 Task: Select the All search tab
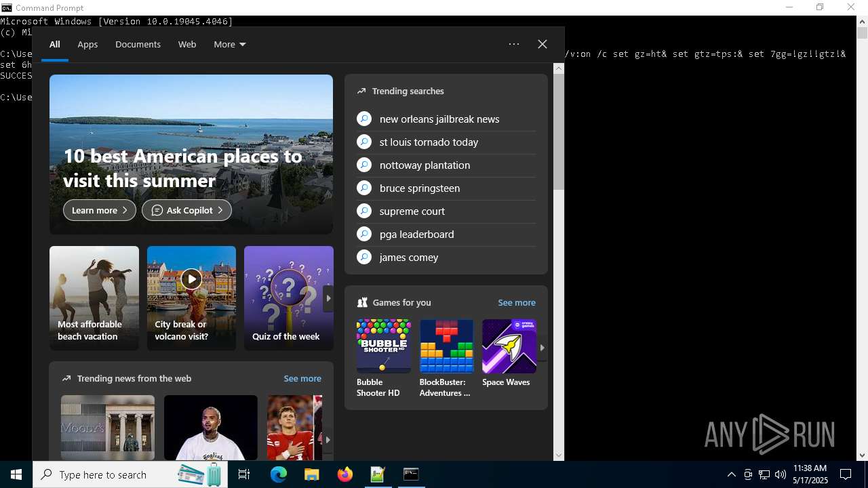55,45
